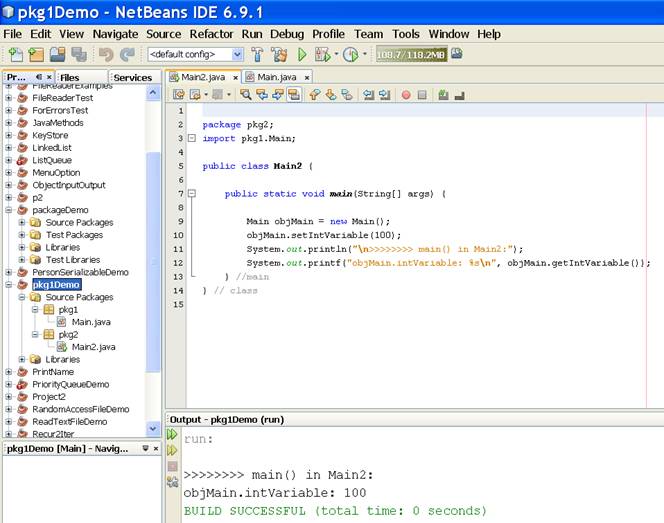Viewport: 664px width, 523px height.
Task: Click the memory usage indicator bar
Action: pyautogui.click(x=411, y=54)
